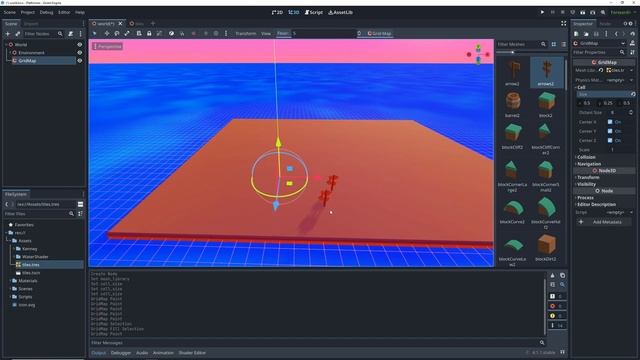Run the current scene clapperboard icon
The height and width of the screenshot is (360, 640).
point(582,12)
